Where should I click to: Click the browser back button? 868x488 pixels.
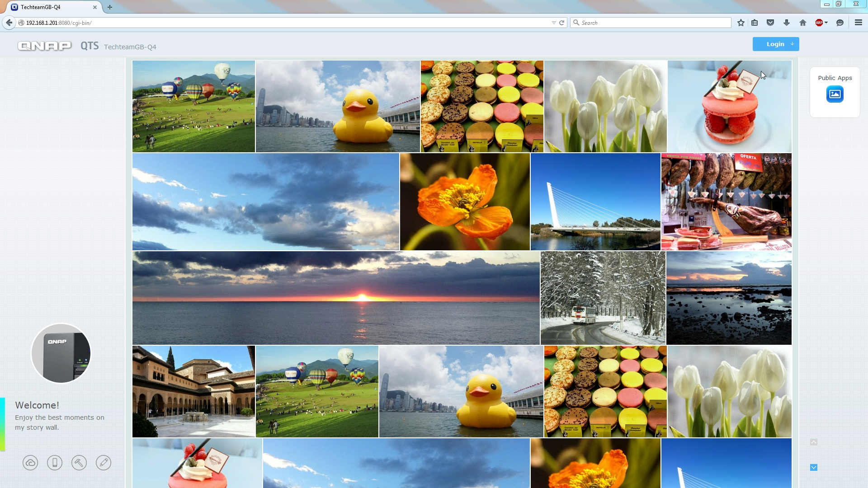[x=9, y=23]
